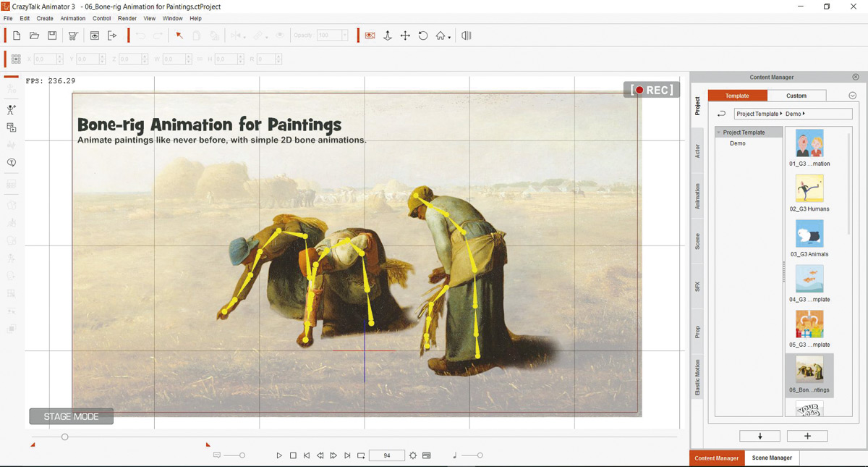Open the Content Manager circular options dropdown
Viewport: 868px width, 467px height.
click(852, 96)
